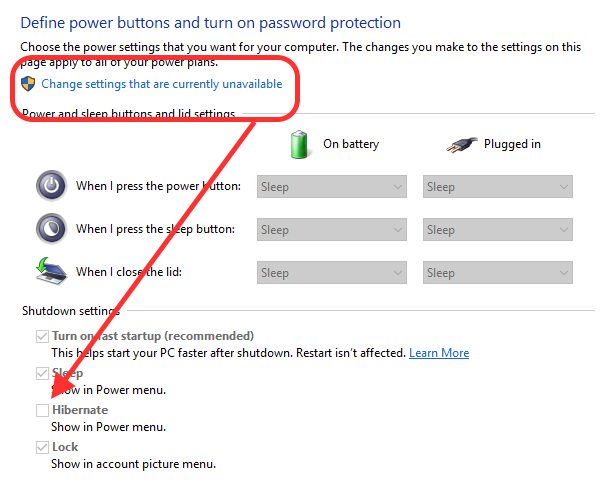Open power button Plugged in dropdown
603x500 pixels.
point(498,187)
